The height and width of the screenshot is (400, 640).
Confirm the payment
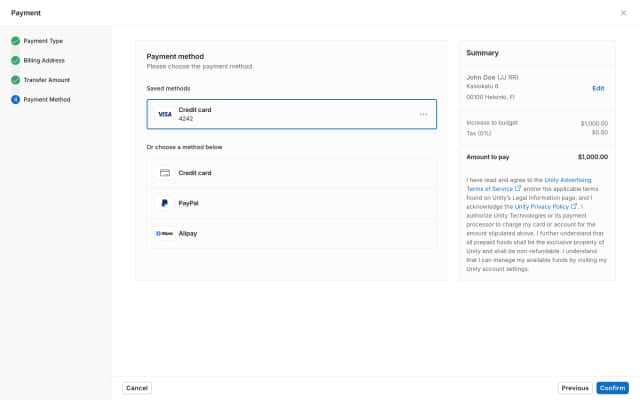tap(612, 388)
